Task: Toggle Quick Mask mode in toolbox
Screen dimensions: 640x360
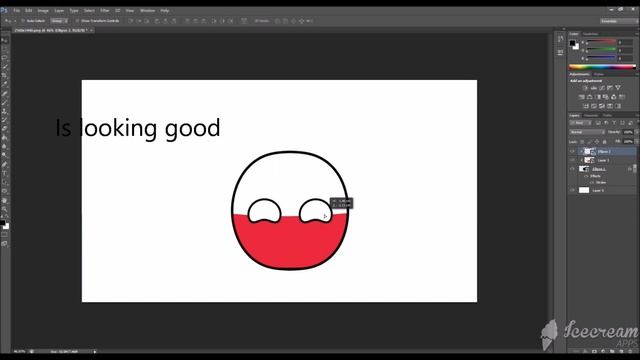Action: tap(4, 235)
